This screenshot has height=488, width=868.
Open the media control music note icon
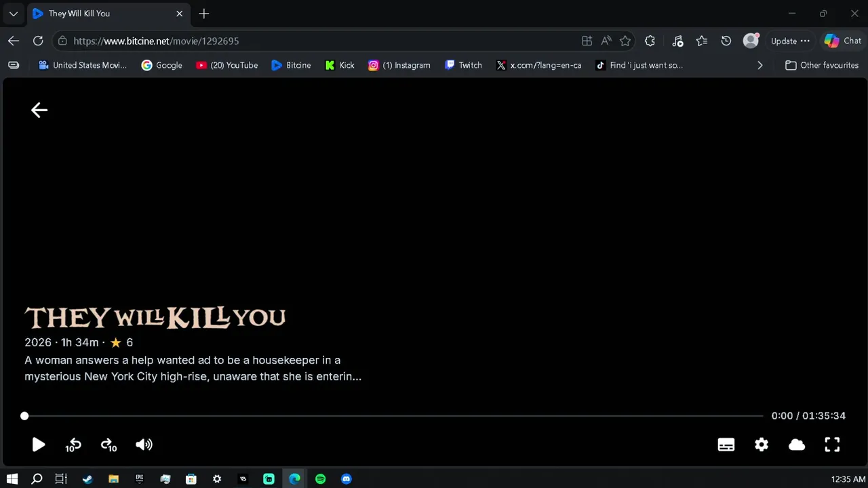click(x=677, y=41)
